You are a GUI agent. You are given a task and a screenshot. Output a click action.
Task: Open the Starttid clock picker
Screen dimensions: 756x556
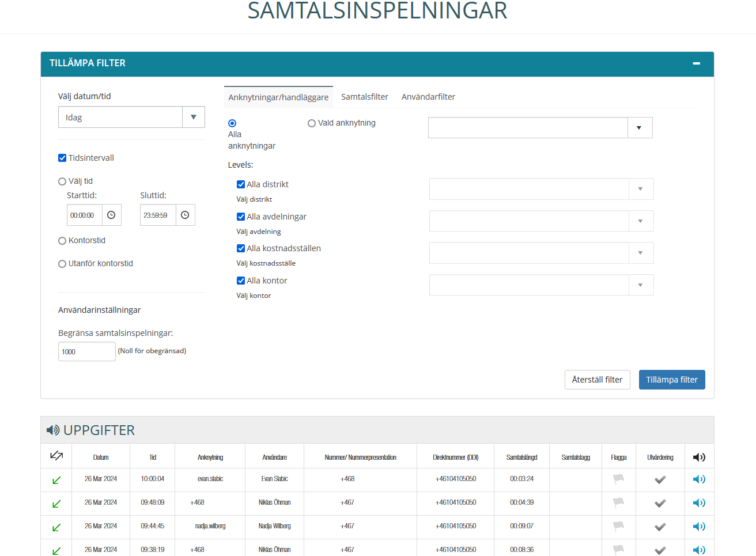pyautogui.click(x=111, y=215)
